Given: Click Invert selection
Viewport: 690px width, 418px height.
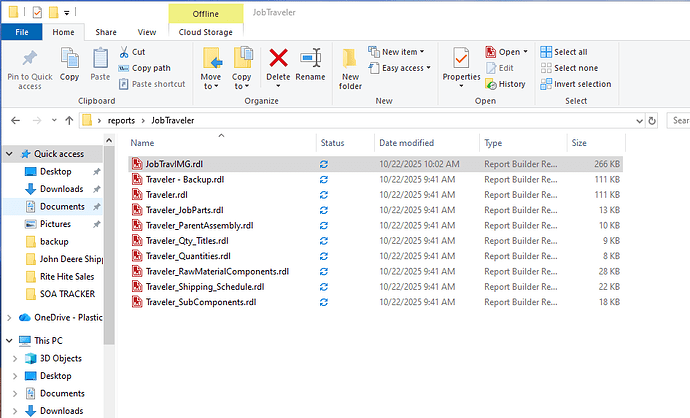Looking at the screenshot, I should [x=576, y=84].
